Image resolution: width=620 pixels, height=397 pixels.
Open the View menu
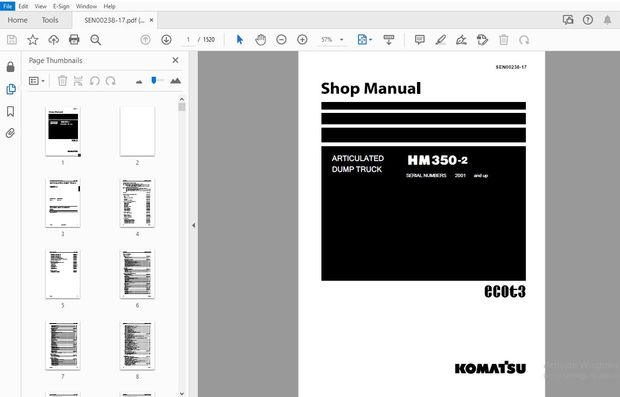tap(40, 6)
